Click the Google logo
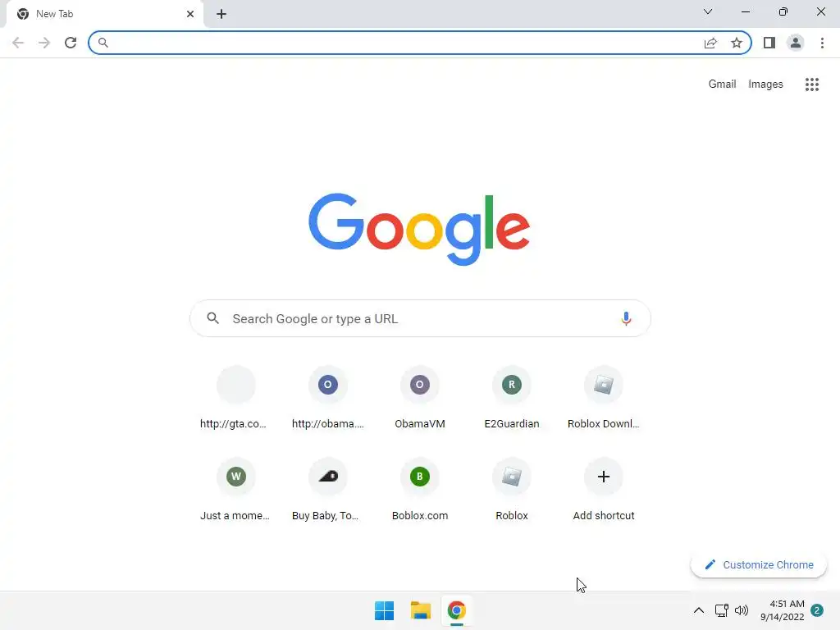 coord(419,230)
